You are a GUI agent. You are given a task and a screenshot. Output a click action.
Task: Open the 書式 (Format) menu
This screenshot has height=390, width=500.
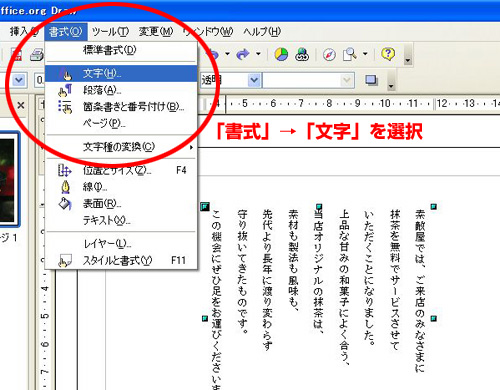pos(66,32)
